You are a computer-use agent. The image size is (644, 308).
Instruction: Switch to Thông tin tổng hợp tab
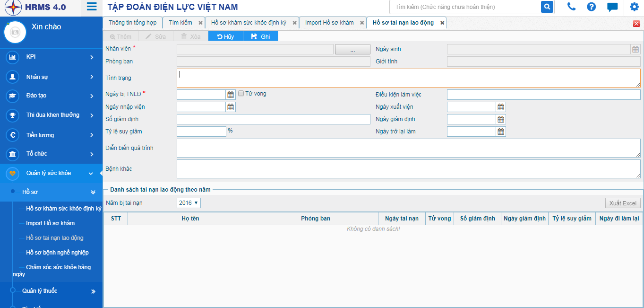(x=133, y=23)
